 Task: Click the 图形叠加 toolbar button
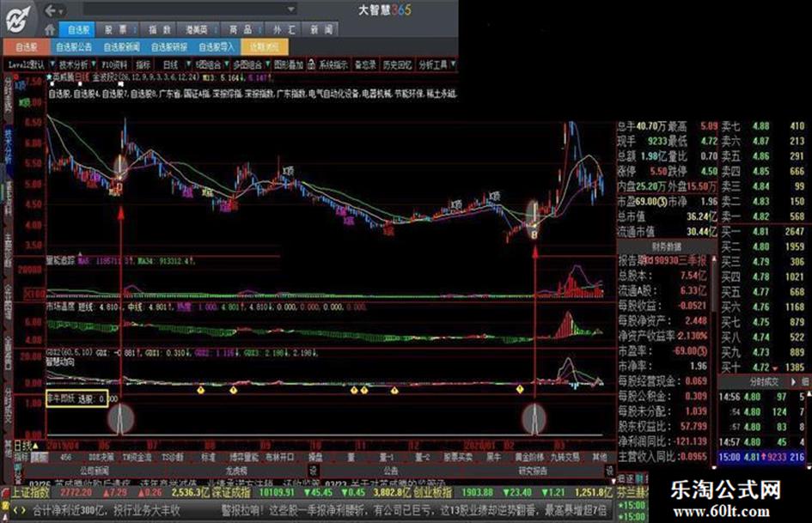(289, 64)
